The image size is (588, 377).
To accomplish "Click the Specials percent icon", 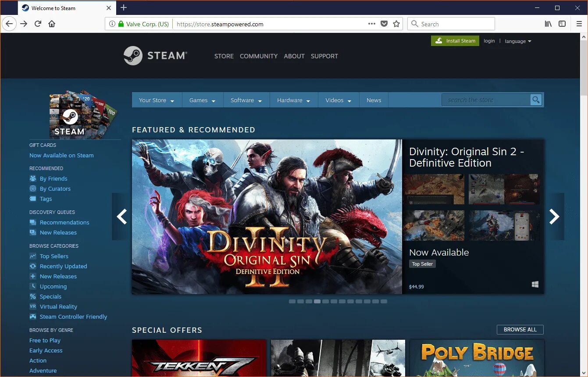I will click(x=33, y=296).
